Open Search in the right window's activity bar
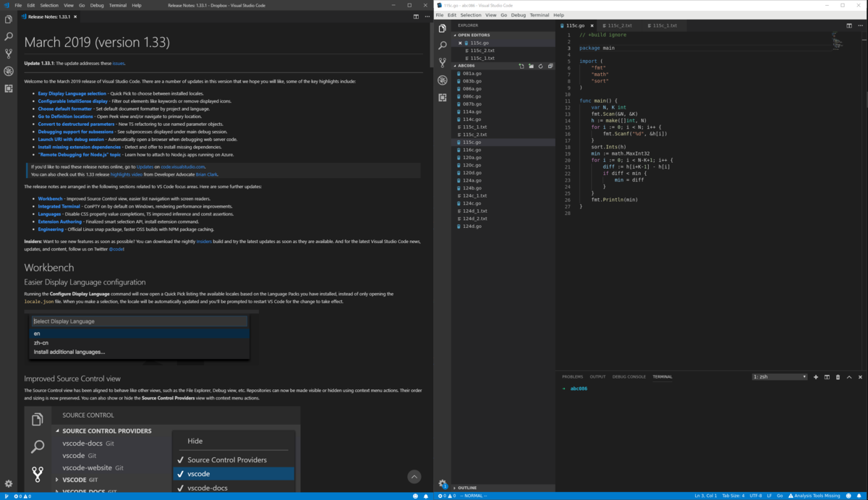This screenshot has height=500, width=868. coord(442,45)
